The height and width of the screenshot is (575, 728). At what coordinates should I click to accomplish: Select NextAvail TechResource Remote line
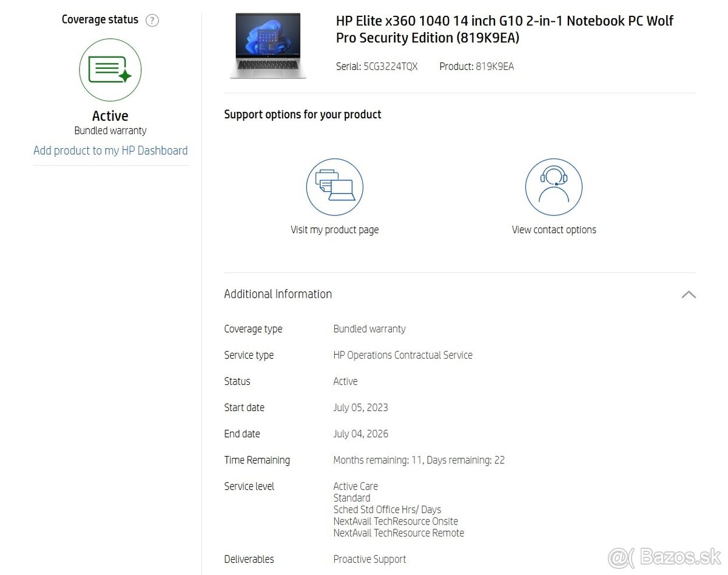click(x=399, y=533)
